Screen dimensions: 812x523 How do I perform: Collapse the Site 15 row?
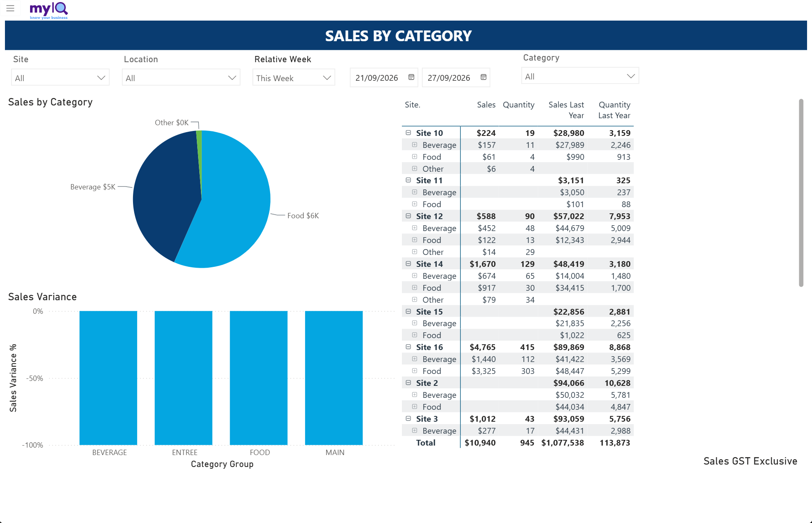click(x=408, y=311)
